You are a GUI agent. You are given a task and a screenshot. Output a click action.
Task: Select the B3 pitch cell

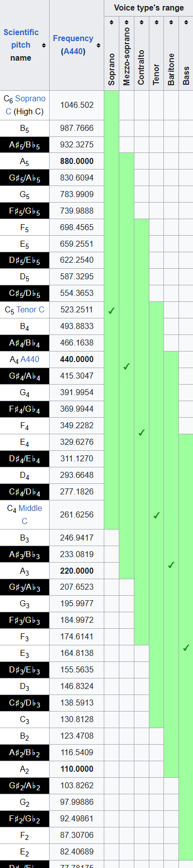pos(25,538)
